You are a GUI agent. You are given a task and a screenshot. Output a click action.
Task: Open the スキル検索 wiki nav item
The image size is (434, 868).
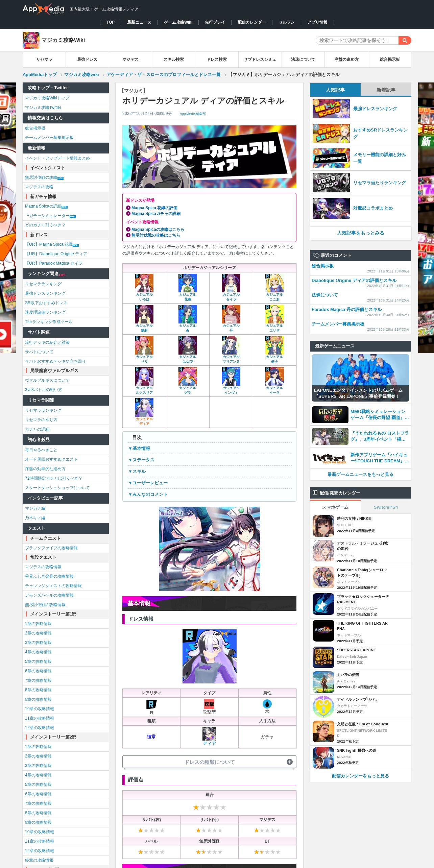pos(174,59)
